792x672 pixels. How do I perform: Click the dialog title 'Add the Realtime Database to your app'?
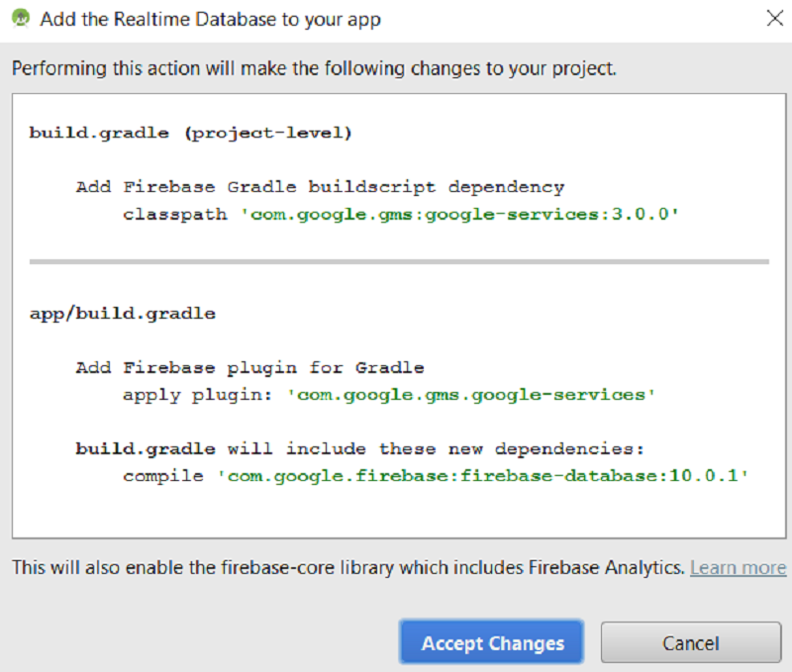(210, 19)
